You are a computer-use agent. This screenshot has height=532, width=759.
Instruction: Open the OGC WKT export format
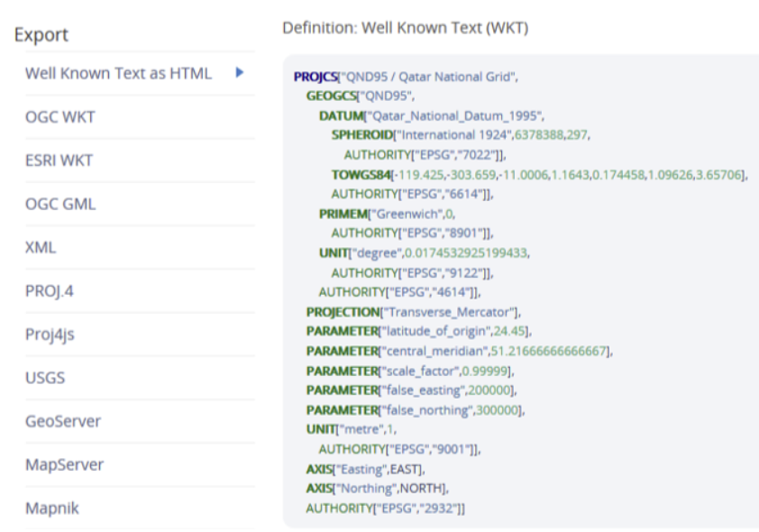point(59,117)
